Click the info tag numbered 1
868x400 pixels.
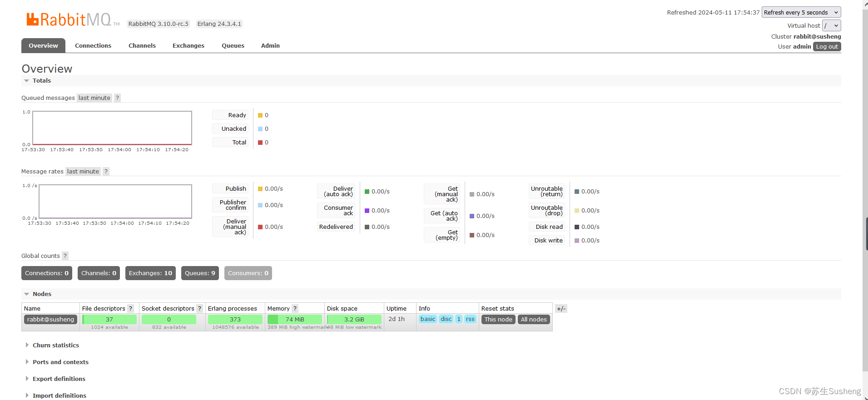click(459, 319)
